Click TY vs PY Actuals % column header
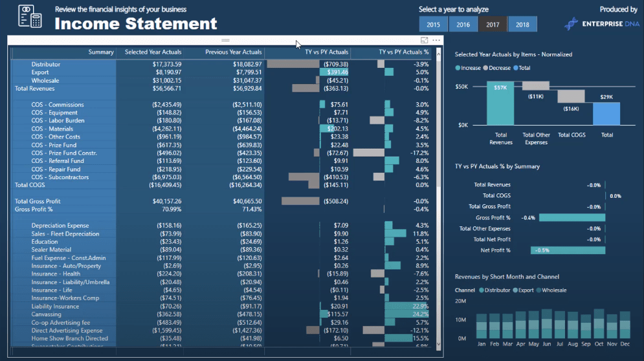 (404, 52)
